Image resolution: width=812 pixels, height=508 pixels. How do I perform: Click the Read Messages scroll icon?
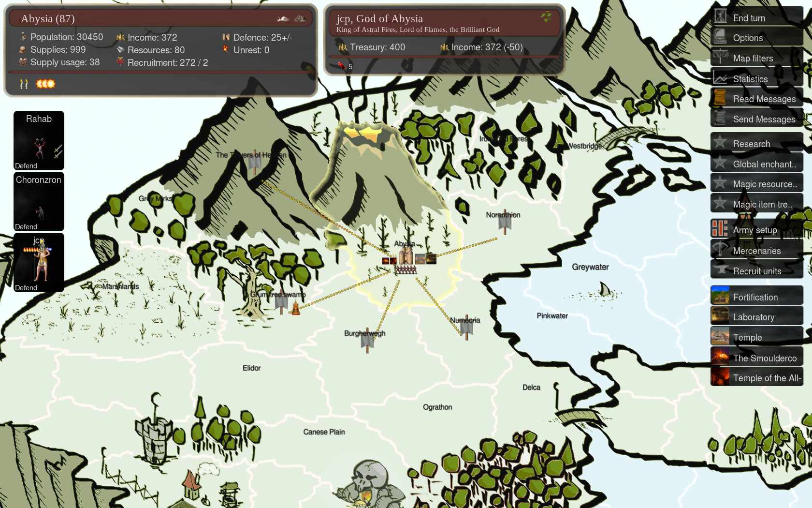point(720,97)
